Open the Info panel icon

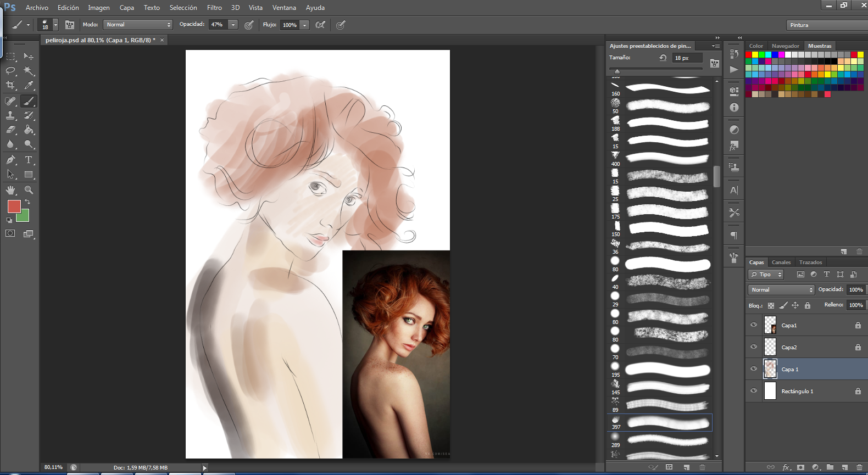(x=734, y=108)
